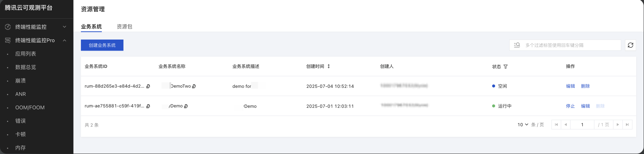Sort table by 创建时间 column

coord(329,66)
